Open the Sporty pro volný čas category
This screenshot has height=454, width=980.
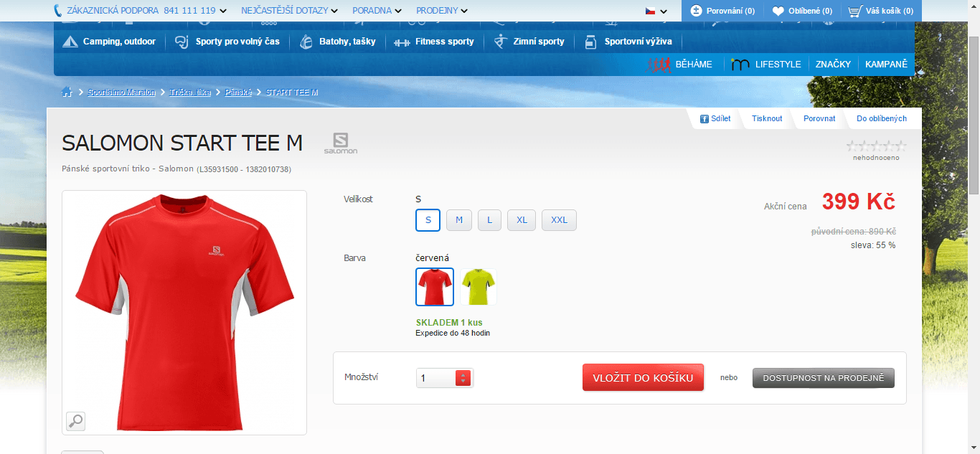click(x=227, y=42)
